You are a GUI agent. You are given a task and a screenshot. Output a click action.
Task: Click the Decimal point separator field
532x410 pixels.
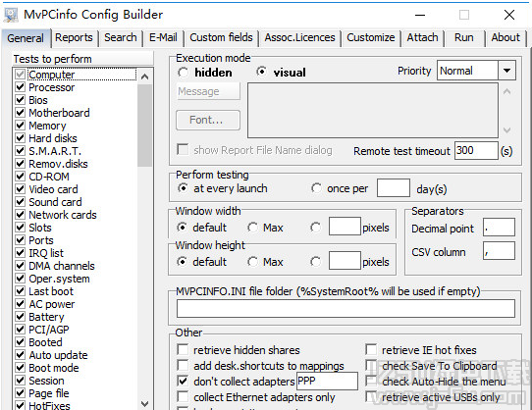click(x=499, y=228)
